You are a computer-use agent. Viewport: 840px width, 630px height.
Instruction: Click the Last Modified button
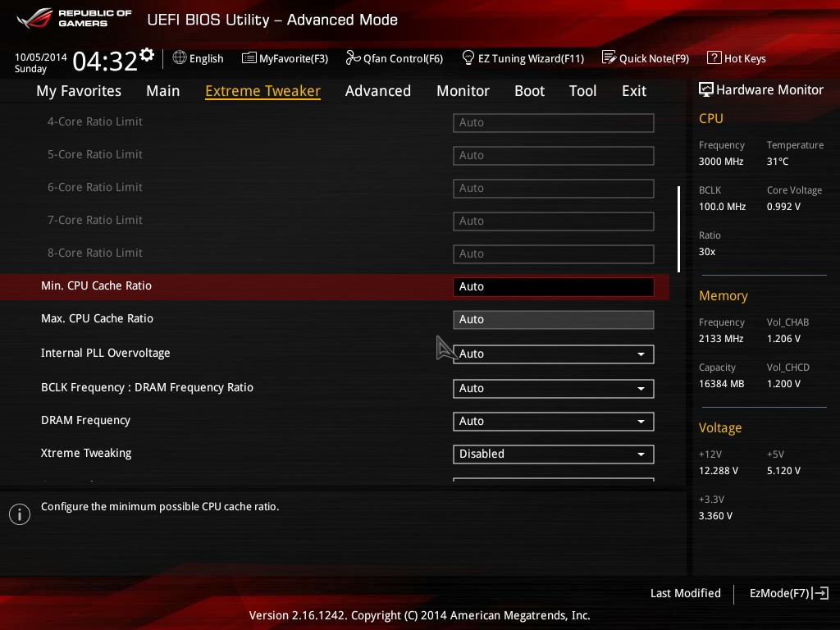(685, 593)
